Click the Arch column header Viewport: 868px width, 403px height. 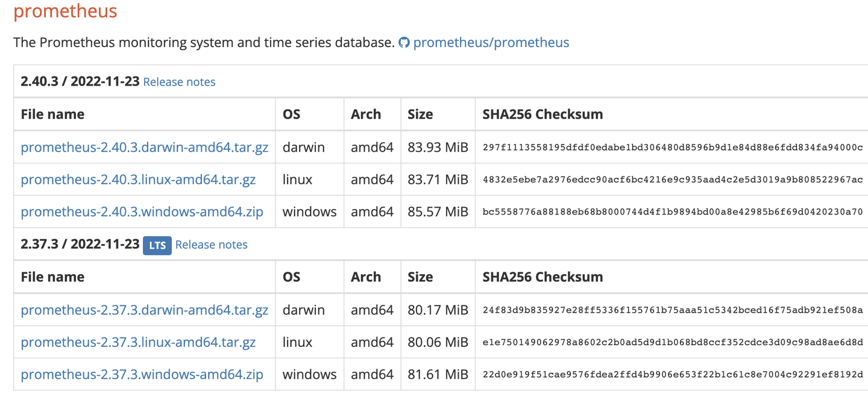[365, 114]
